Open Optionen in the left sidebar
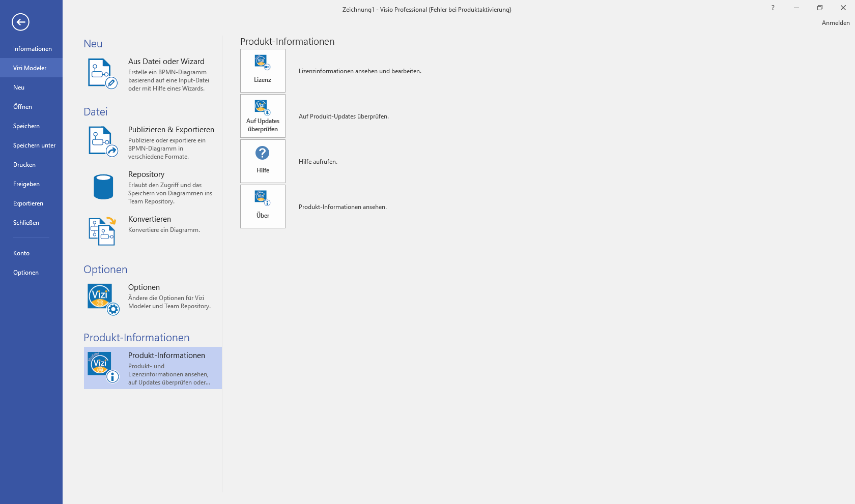 [x=31, y=273]
